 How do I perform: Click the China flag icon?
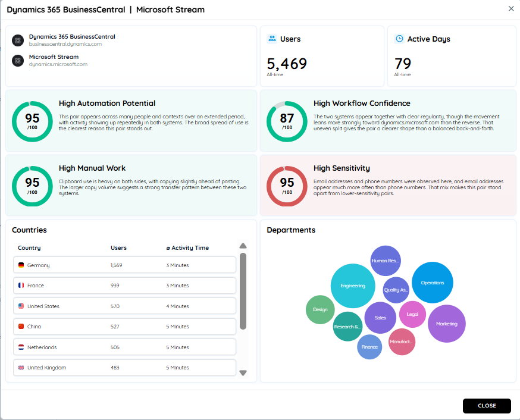coord(21,327)
